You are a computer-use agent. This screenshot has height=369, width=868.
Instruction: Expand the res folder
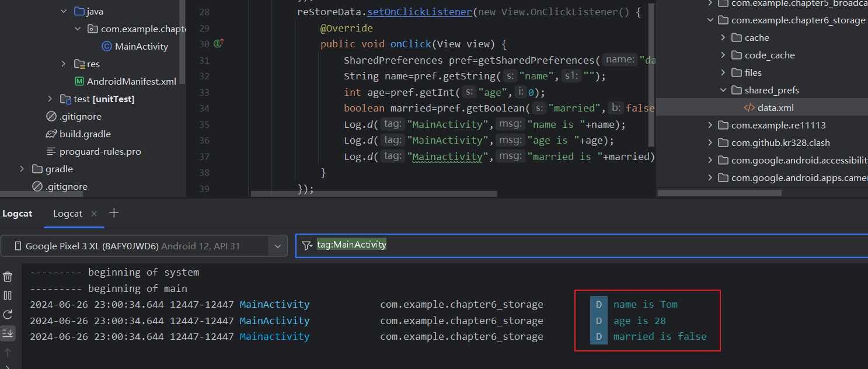click(64, 64)
